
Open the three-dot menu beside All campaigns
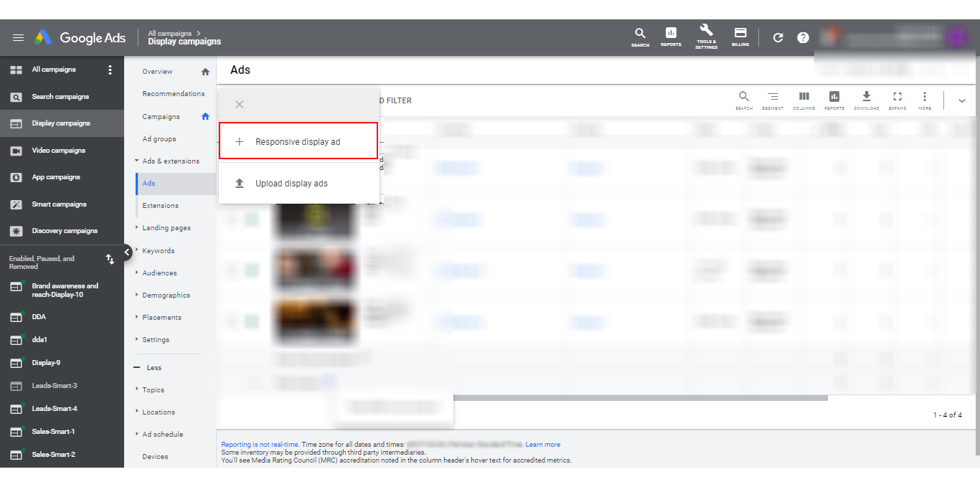(x=110, y=70)
